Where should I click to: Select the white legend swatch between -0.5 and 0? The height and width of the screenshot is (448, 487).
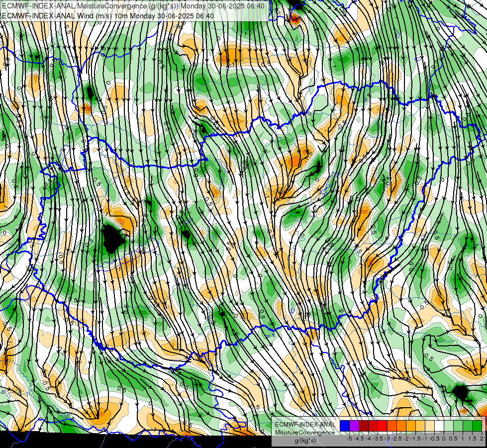439,426
